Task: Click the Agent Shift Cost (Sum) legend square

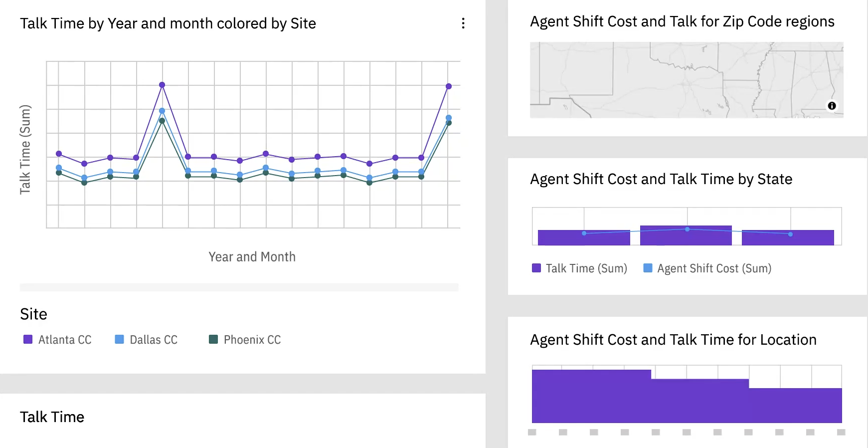Action: click(x=648, y=268)
